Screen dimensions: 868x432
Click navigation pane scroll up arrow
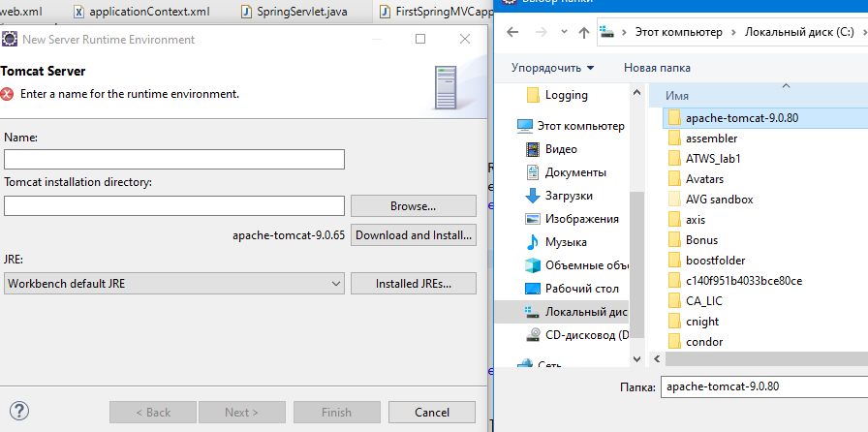[x=636, y=92]
